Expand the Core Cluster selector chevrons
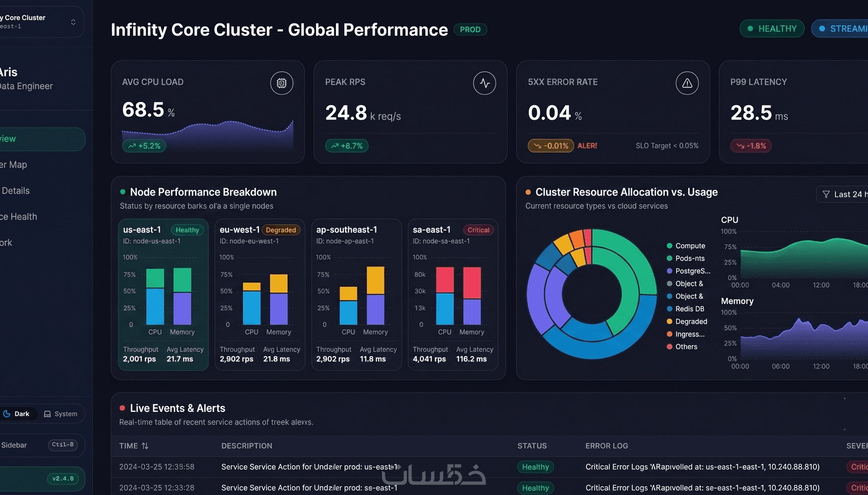Image resolution: width=868 pixels, height=495 pixels. point(73,22)
